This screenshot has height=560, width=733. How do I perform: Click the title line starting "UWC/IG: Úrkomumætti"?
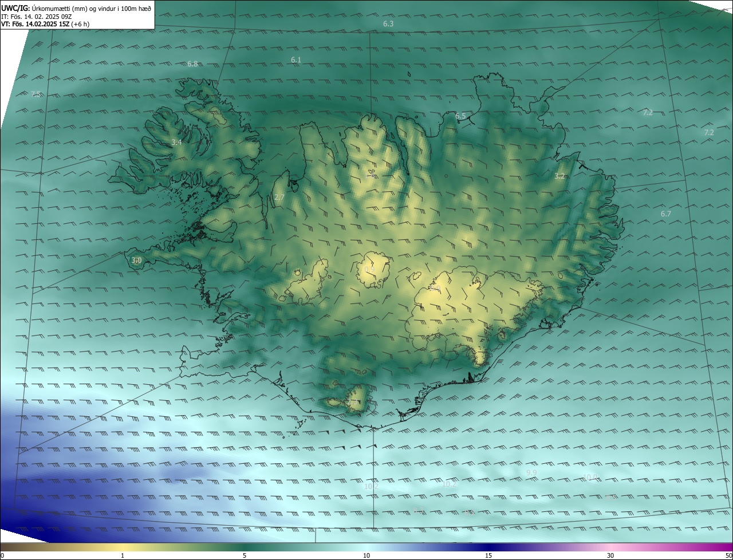click(x=76, y=8)
